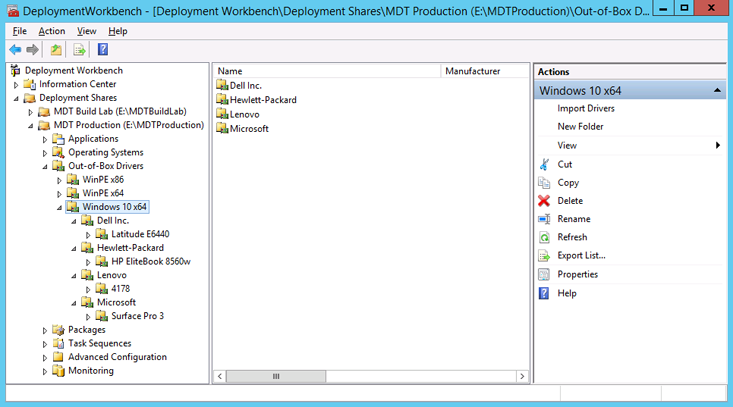
Task: Click the red Delete icon in Actions
Action: coord(544,201)
